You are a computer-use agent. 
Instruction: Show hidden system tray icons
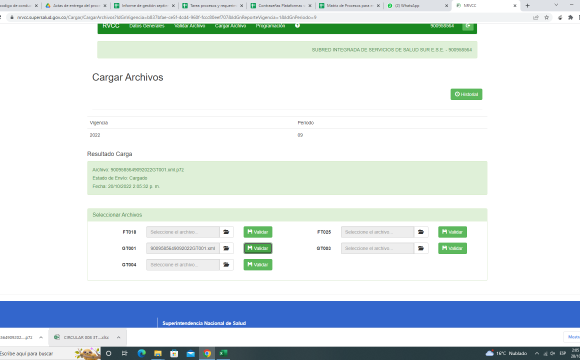tap(537, 353)
